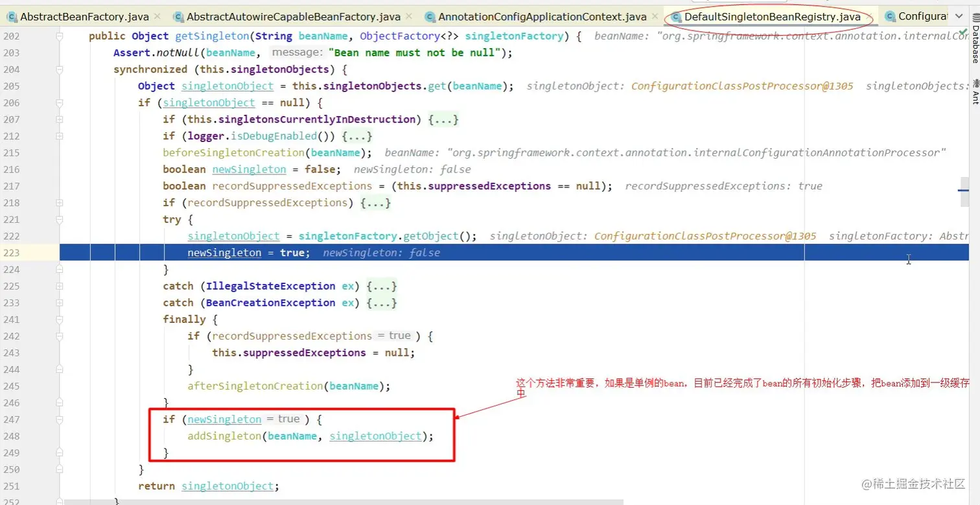Expand the {...} after catch BeanCreationException
This screenshot has width=980, height=505.
(x=382, y=303)
